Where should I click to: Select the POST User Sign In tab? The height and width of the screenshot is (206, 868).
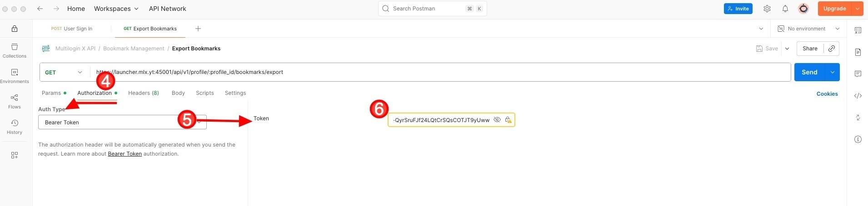(72, 29)
